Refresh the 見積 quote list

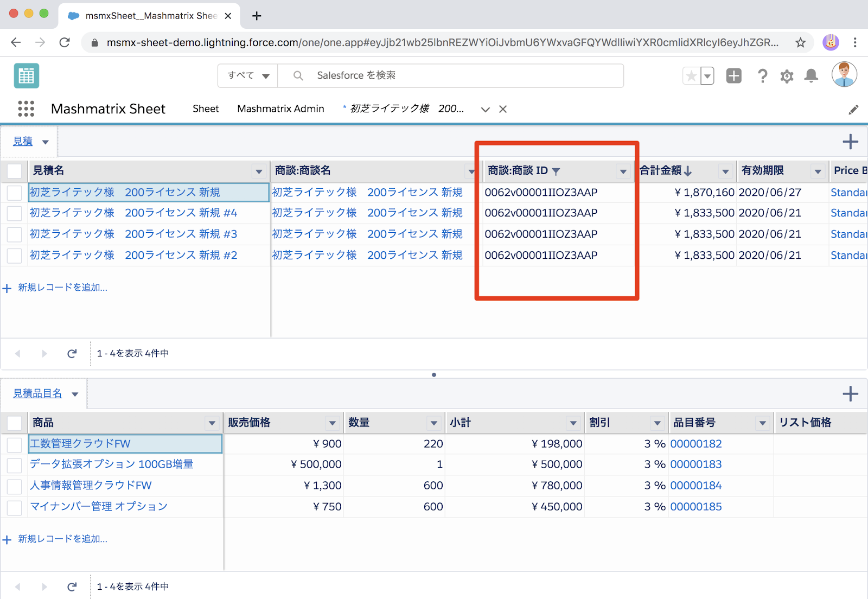pyautogui.click(x=72, y=354)
